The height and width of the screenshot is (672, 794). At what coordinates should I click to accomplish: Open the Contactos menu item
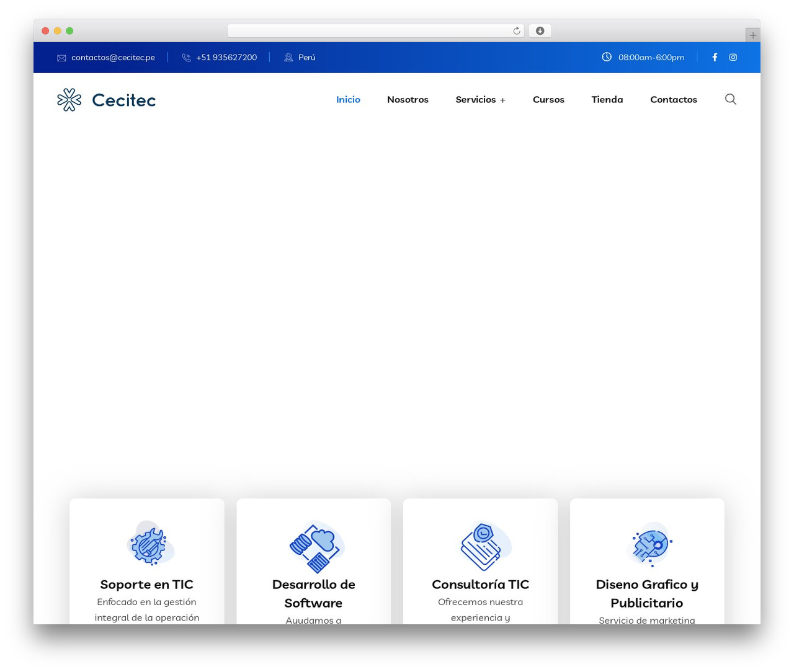pyautogui.click(x=674, y=100)
